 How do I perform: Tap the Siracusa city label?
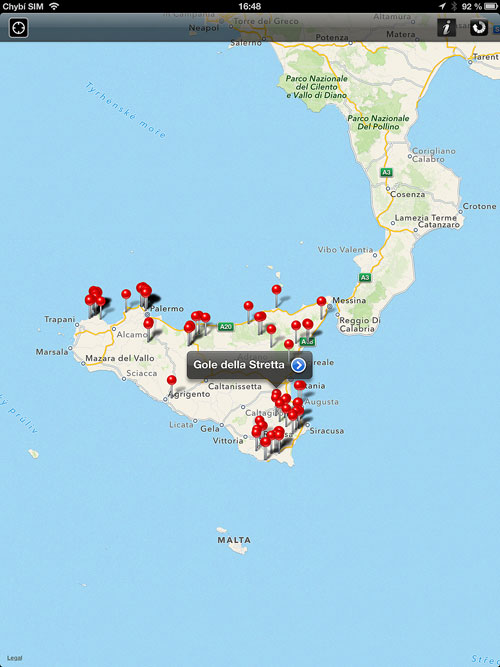327,431
